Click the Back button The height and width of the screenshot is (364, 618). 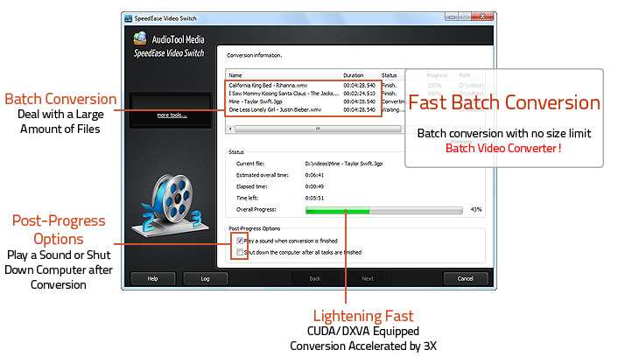tap(315, 278)
